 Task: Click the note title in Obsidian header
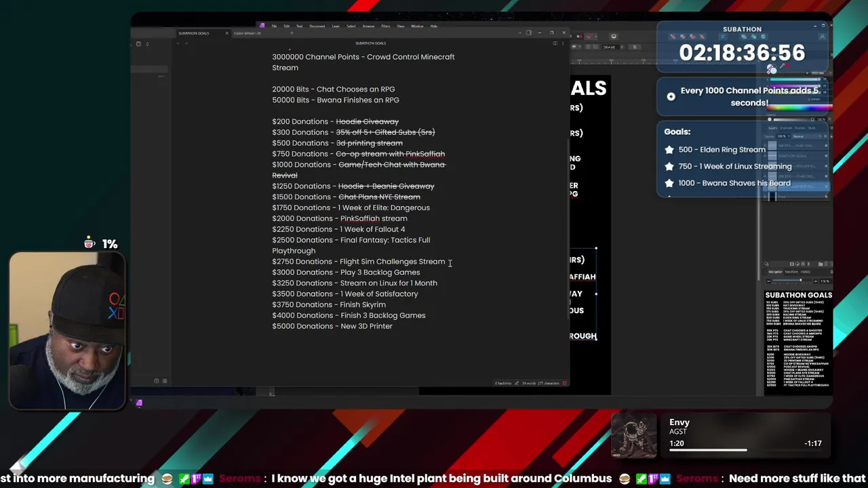tap(370, 43)
